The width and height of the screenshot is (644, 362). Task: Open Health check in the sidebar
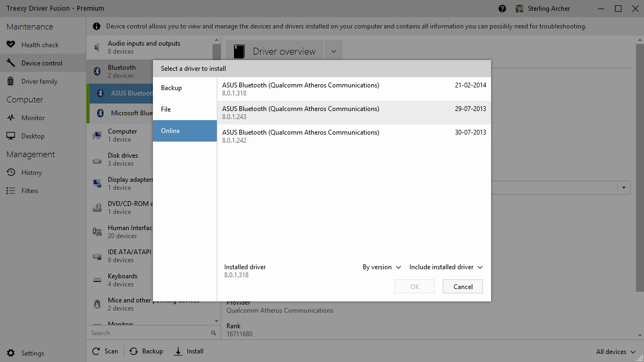(43, 45)
